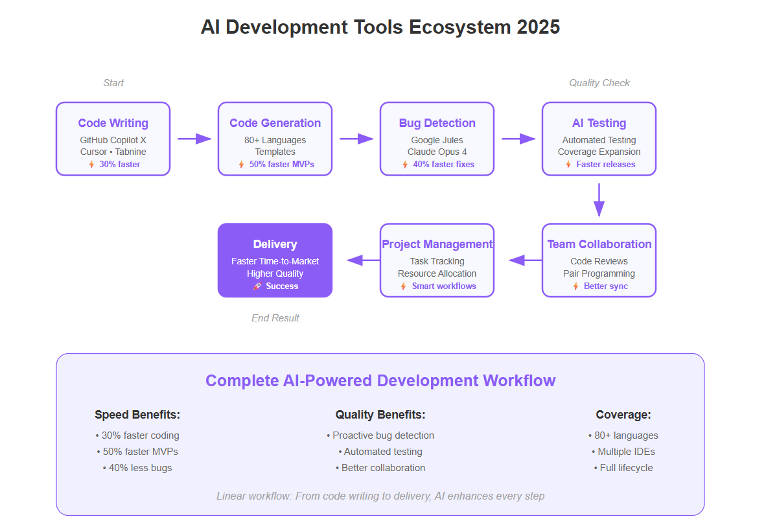Screen dimensions: 766x532
Task: Click the 'Better collaboration' bullet
Action: point(380,467)
